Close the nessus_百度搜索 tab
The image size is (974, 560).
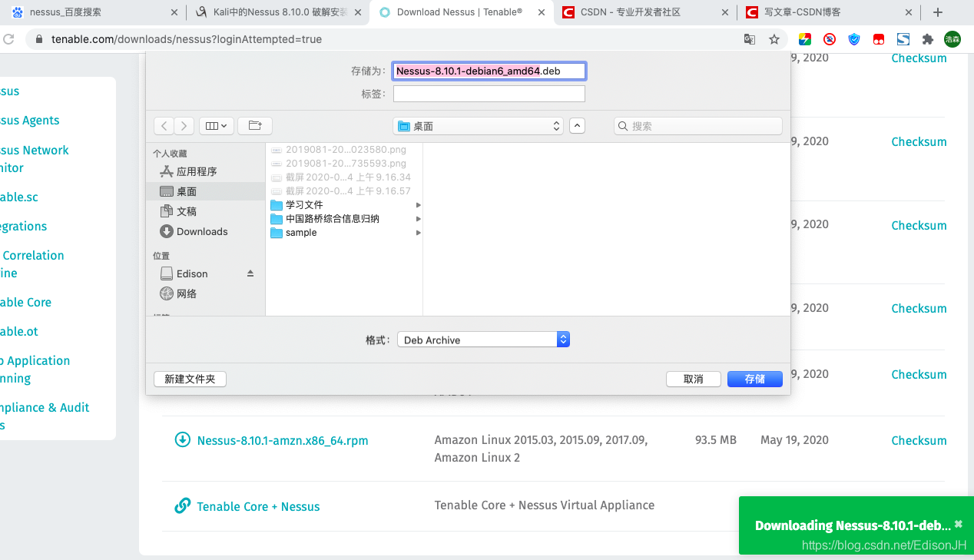174,12
